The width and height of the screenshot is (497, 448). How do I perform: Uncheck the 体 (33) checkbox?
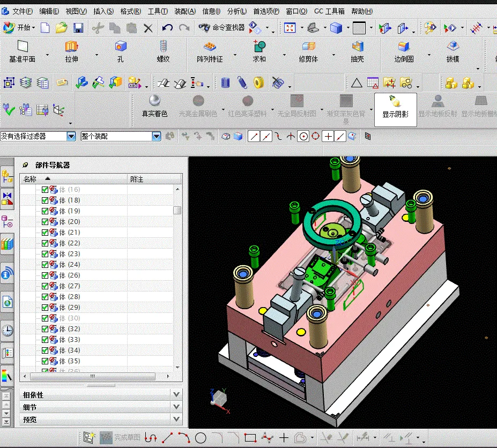44,340
